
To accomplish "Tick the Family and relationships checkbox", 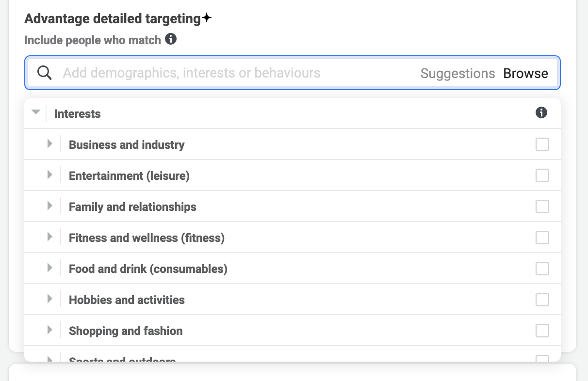I will click(x=542, y=206).
